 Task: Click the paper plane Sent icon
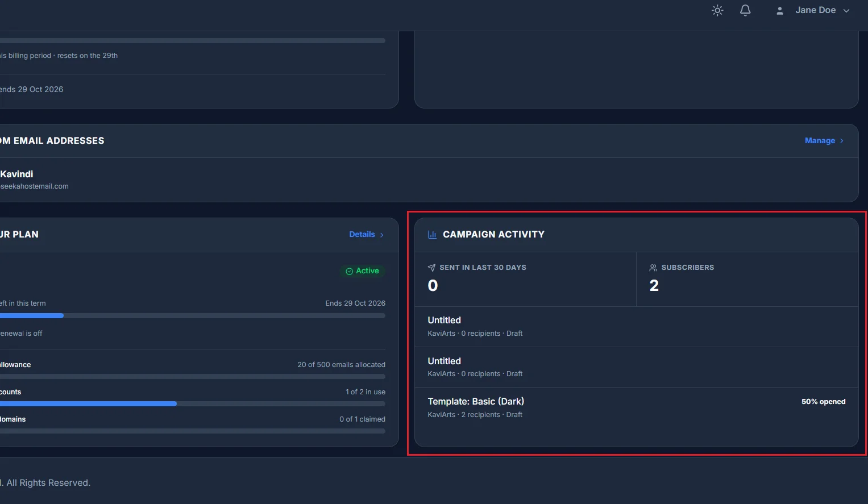click(x=431, y=268)
